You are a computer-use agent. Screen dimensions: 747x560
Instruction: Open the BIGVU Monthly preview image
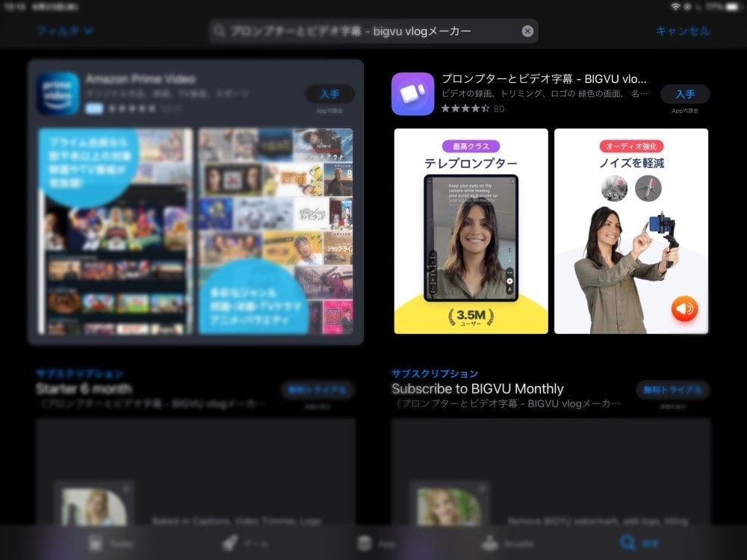[551, 472]
